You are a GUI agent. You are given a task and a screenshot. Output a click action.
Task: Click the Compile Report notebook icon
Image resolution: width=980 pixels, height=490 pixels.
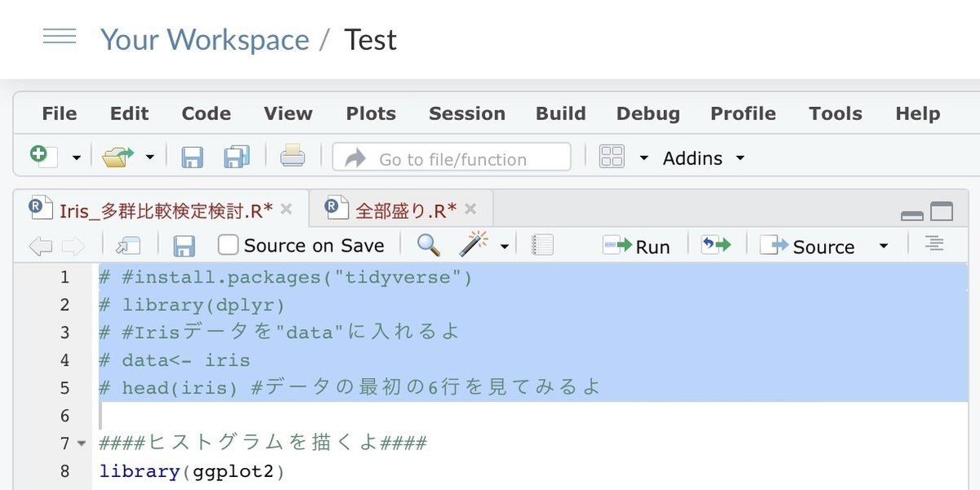(542, 244)
